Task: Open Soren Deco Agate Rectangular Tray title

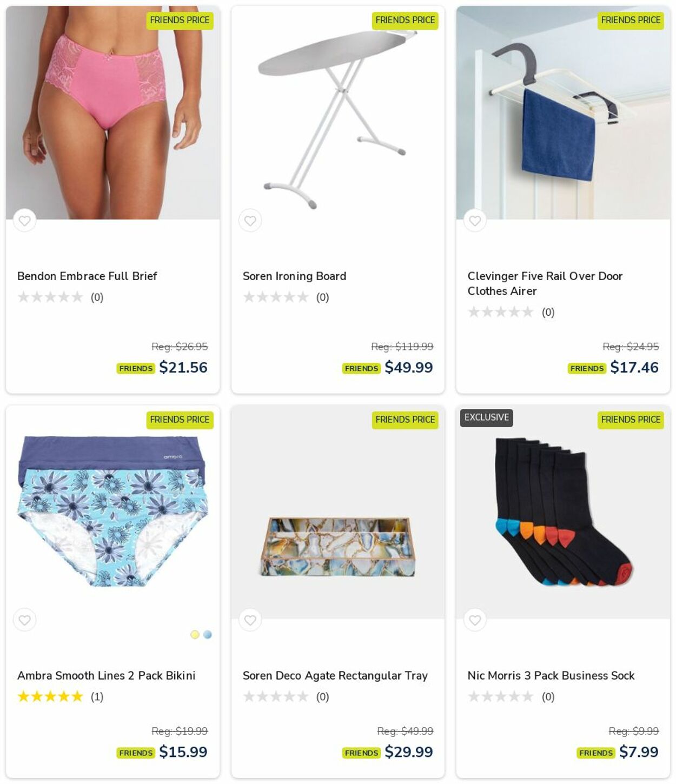Action: [x=335, y=675]
